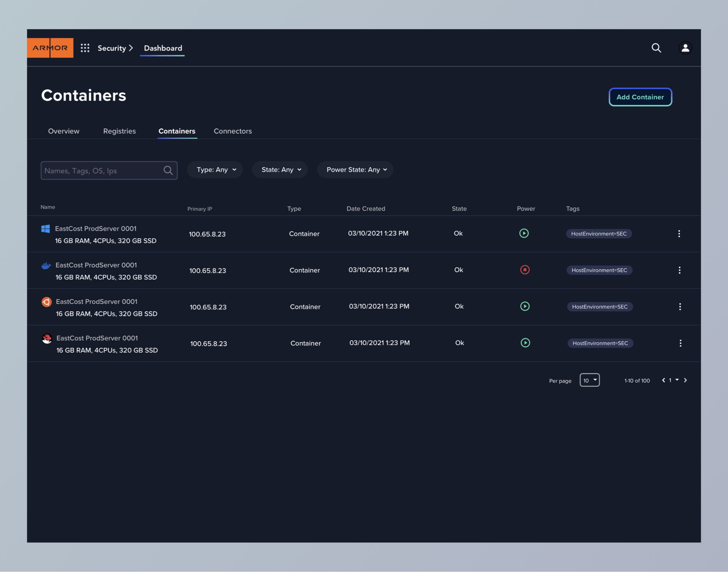This screenshot has width=728, height=572.
Task: Click the magnifier icon in filter search box
Action: tap(168, 170)
